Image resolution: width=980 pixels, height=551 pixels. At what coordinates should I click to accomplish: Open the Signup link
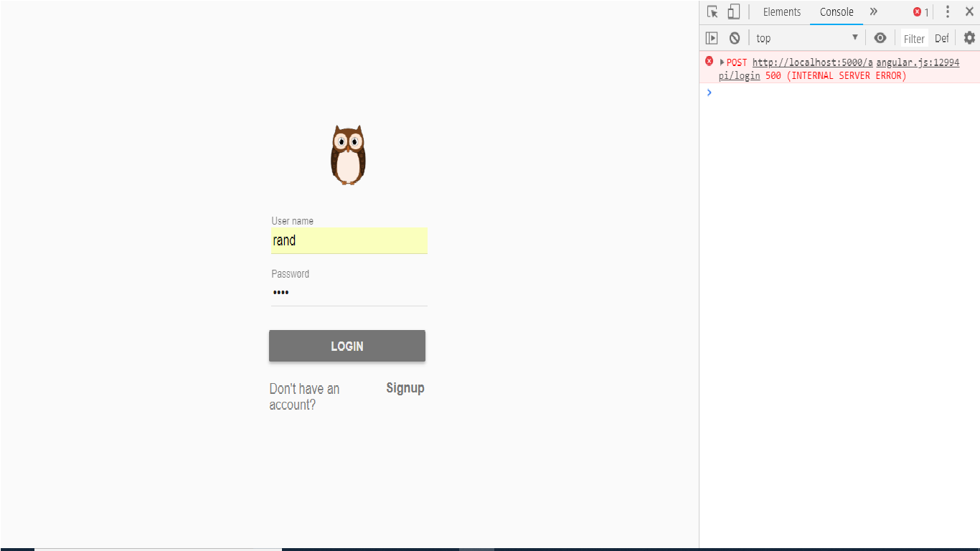pyautogui.click(x=405, y=387)
